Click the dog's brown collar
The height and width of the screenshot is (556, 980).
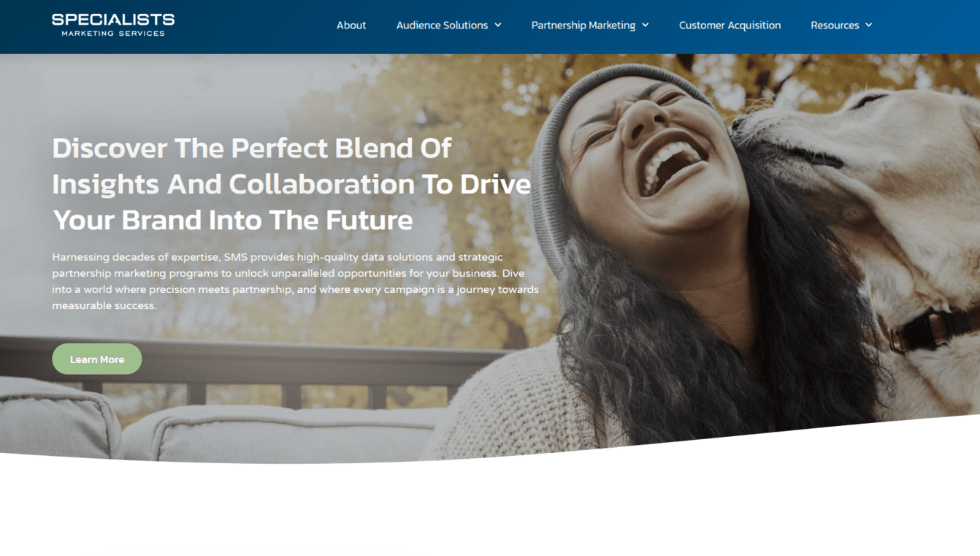pyautogui.click(x=931, y=330)
